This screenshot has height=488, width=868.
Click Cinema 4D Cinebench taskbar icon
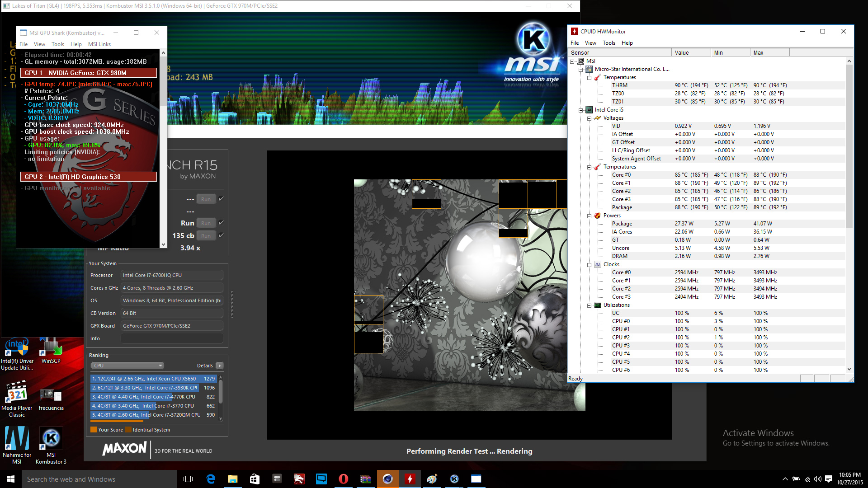point(387,479)
